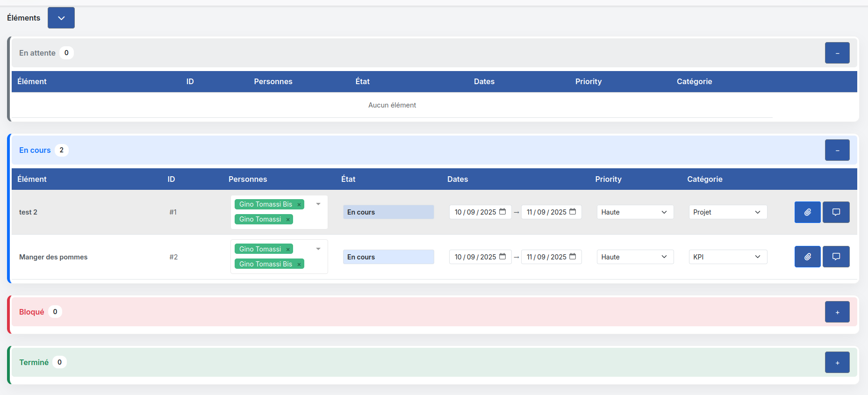Viewport: 868px width, 395px height.
Task: Open the Éléments dropdown button
Action: point(61,18)
